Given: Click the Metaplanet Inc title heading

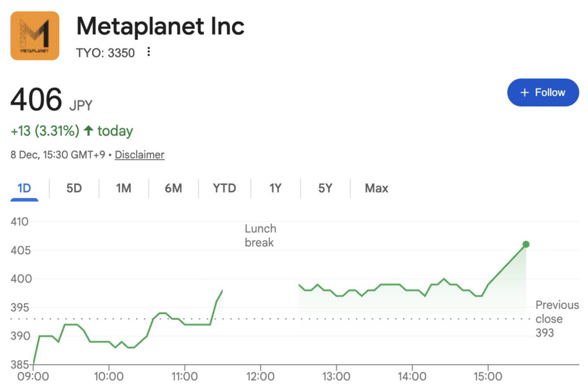Looking at the screenshot, I should click(160, 26).
